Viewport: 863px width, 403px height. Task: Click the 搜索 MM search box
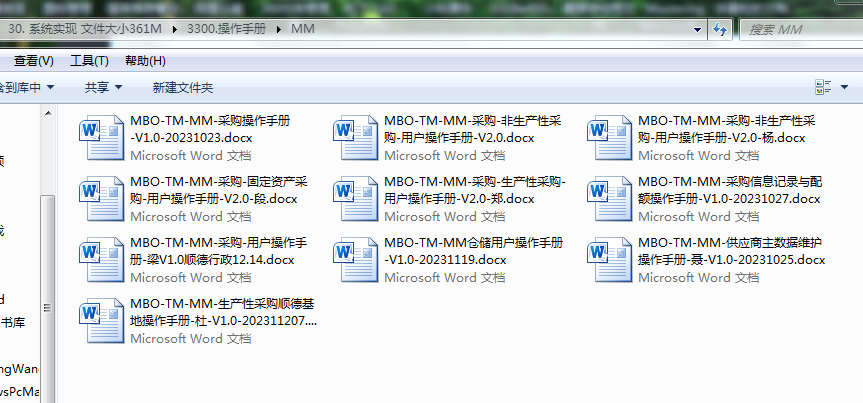(x=800, y=29)
